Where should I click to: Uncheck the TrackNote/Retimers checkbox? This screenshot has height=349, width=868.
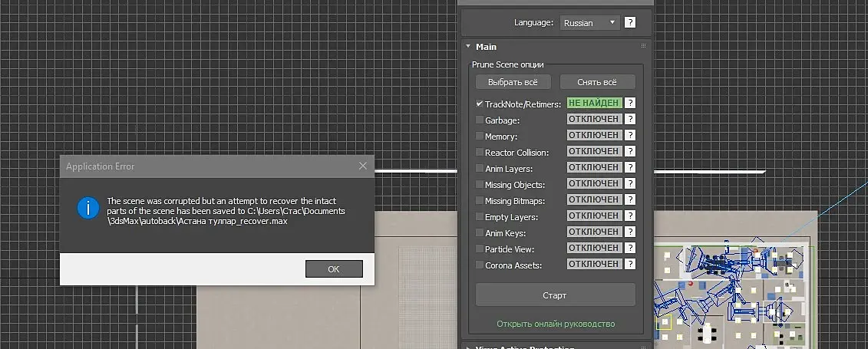[x=480, y=104]
